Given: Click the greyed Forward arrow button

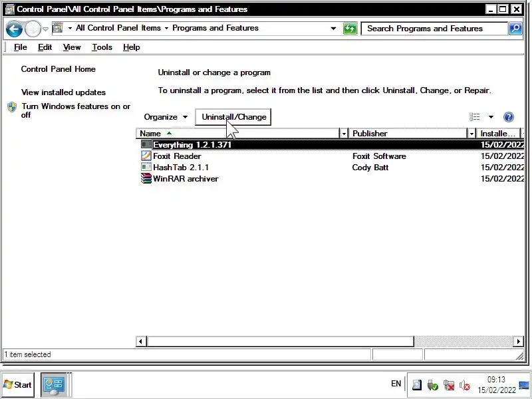Looking at the screenshot, I should click(x=33, y=29).
